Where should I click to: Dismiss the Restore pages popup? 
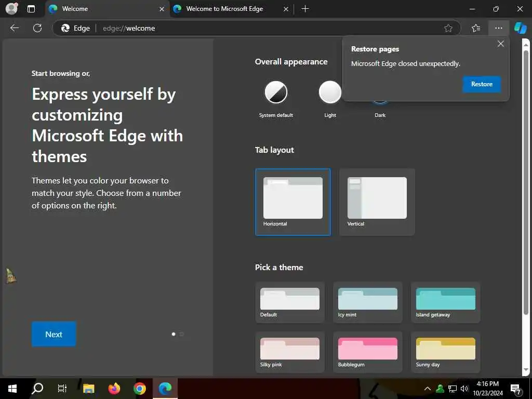[x=500, y=44]
